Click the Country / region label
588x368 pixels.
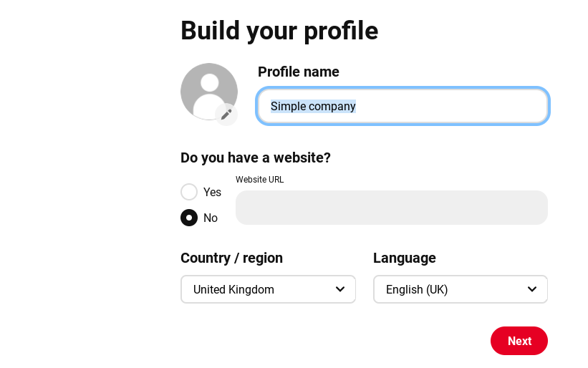click(x=231, y=258)
